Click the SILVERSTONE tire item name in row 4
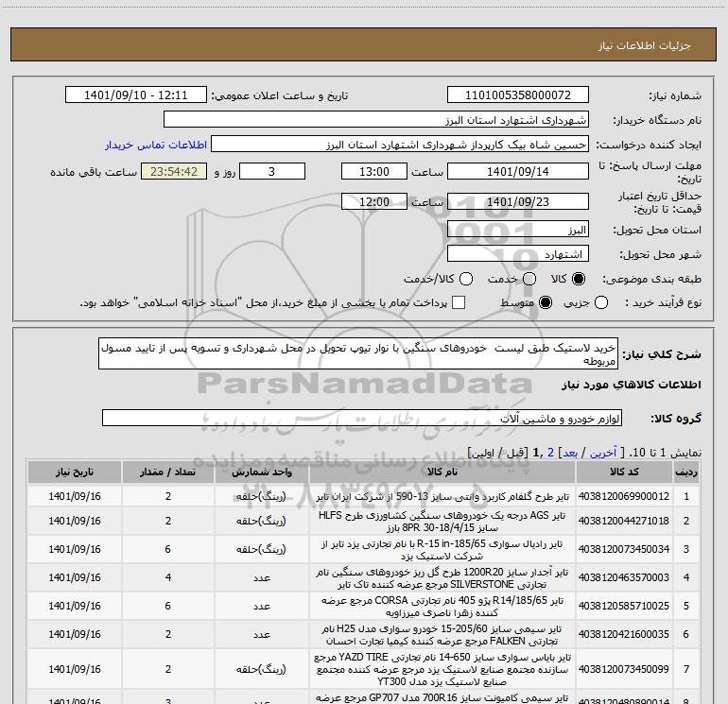The height and width of the screenshot is (704, 728). pos(442,578)
